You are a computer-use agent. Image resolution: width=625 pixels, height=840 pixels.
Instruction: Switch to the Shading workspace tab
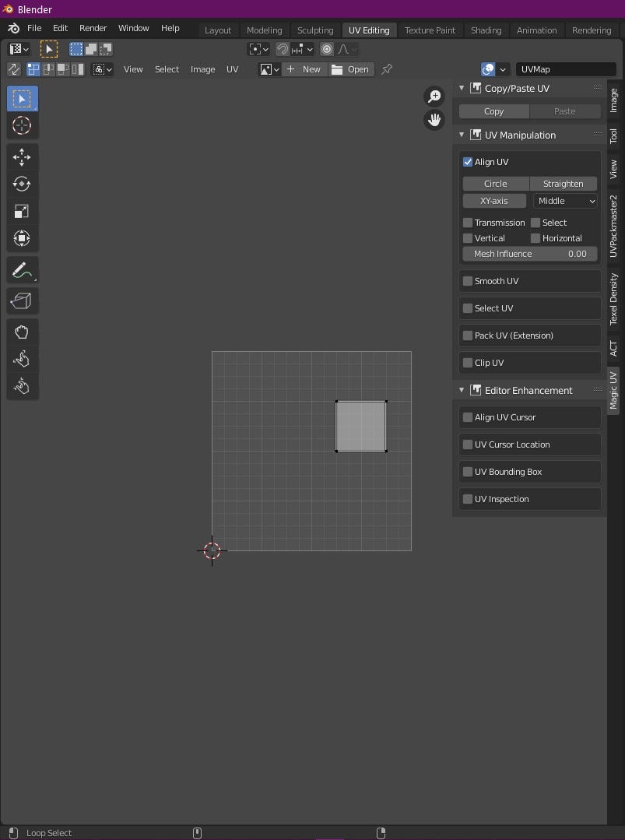tap(486, 30)
